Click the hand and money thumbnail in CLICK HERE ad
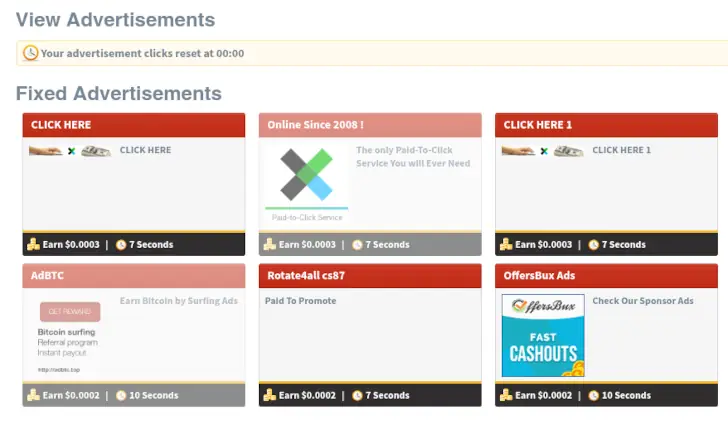 click(x=70, y=151)
